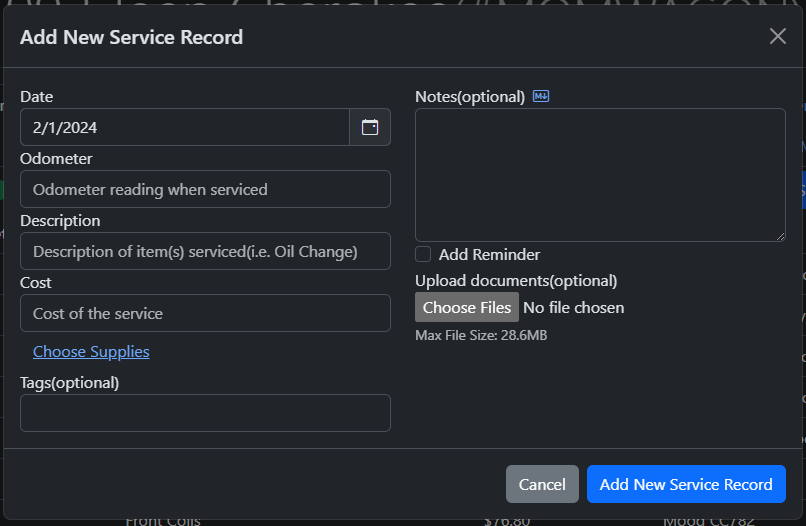This screenshot has width=806, height=526.
Task: Click the Markdown icon beside Notes
Action: (541, 96)
